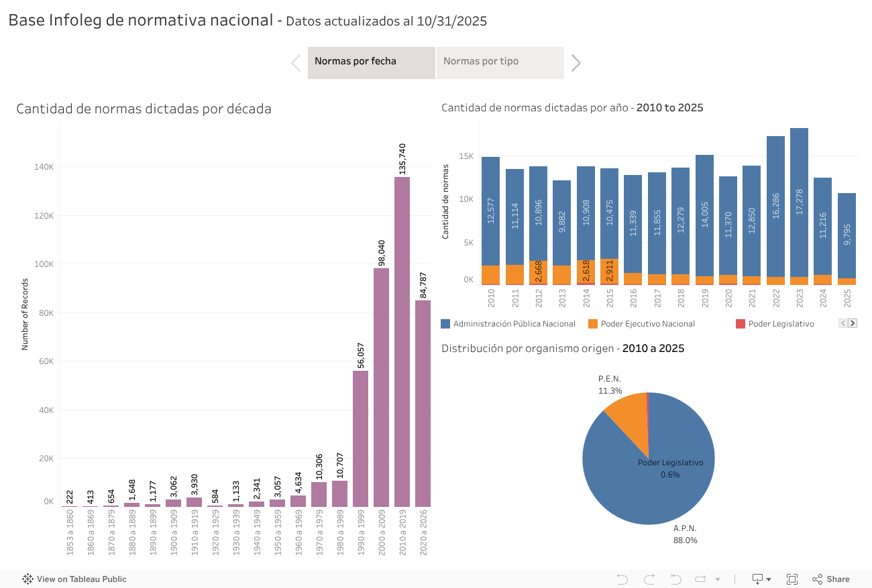Click the Share button
Viewport: 872px width, 588px height.
tap(830, 579)
